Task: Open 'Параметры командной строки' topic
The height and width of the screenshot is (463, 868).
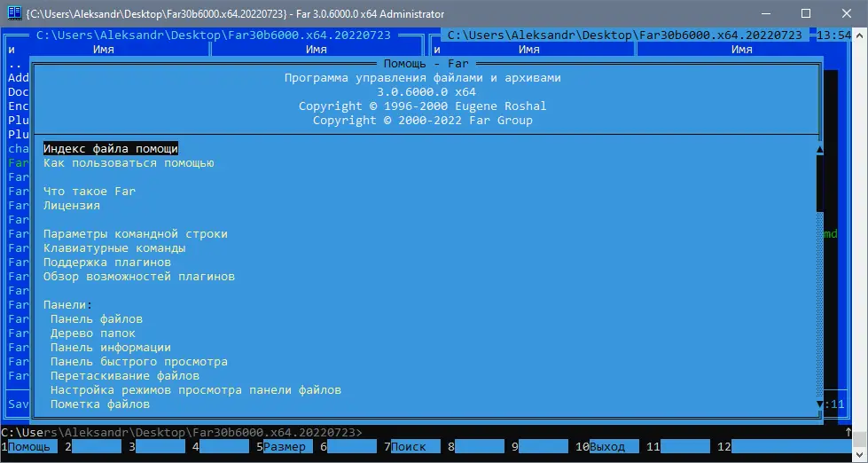Action: tap(136, 233)
